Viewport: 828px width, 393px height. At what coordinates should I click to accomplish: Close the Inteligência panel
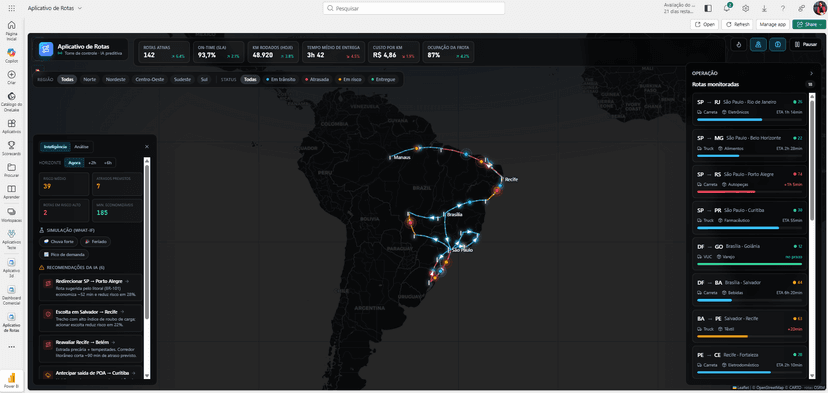tap(147, 146)
